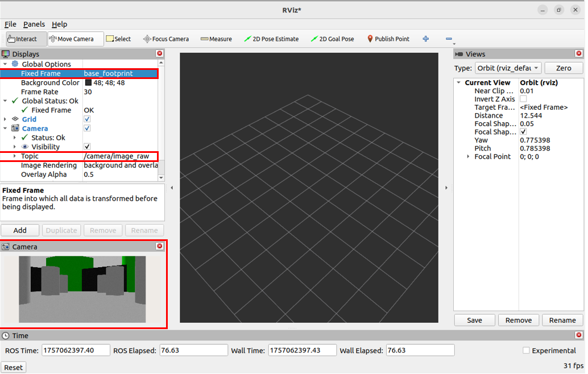The height and width of the screenshot is (374, 588).
Task: Click the Publish Point tool
Action: point(388,39)
